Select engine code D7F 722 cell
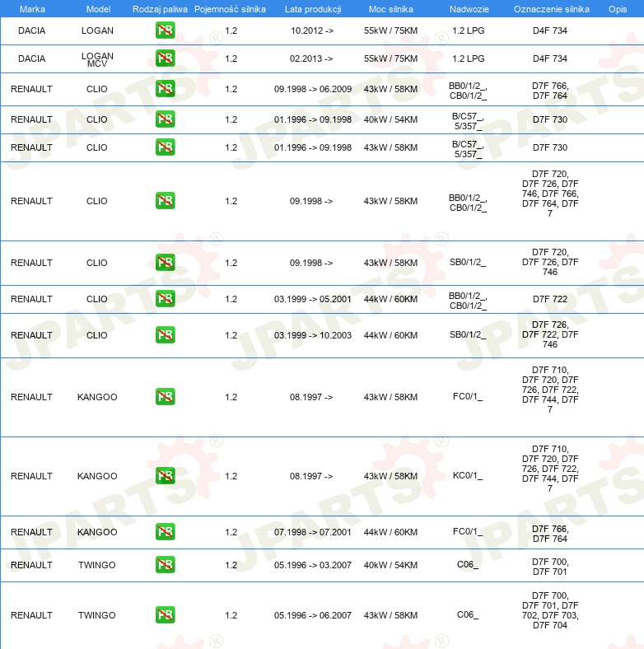644x649 pixels. (x=550, y=299)
